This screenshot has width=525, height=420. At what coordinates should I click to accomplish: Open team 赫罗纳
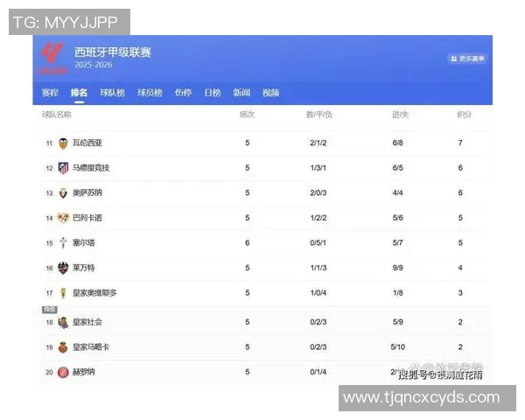[x=84, y=372]
